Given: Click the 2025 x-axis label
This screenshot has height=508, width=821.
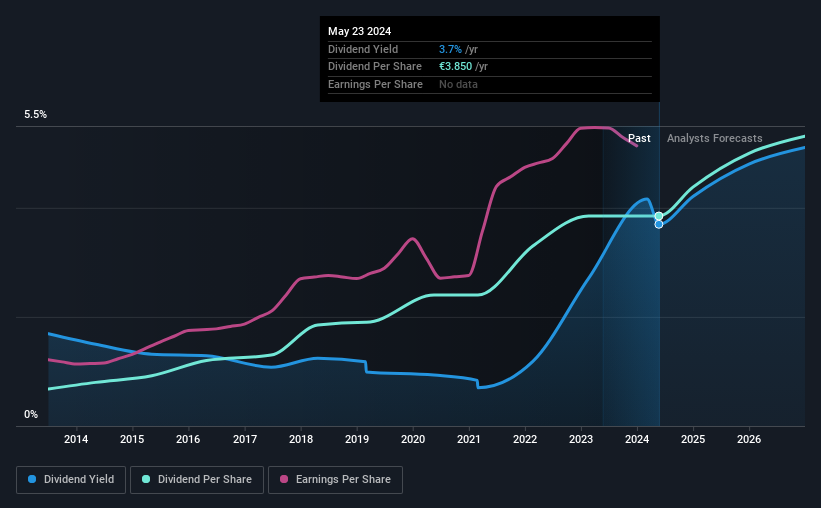Looking at the screenshot, I should click(x=693, y=439).
